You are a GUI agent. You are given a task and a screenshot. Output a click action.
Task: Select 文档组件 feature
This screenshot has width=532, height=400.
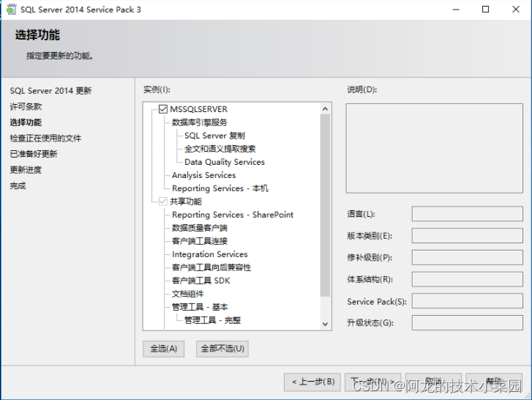point(187,294)
